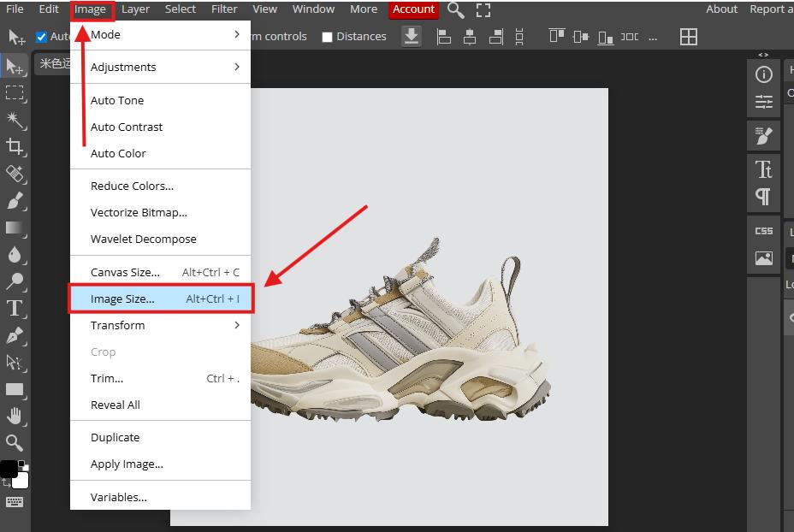Open the Layer menu
Screen dimensions: 794x532
tap(135, 9)
